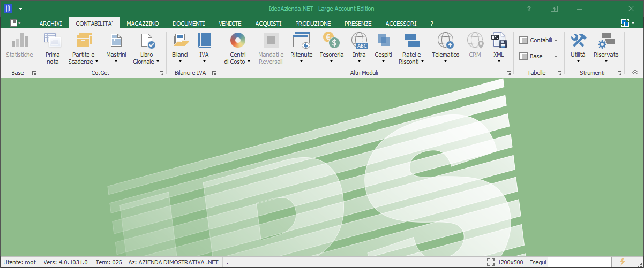Open the file menu button dropdown left of ARCHIVI
The image size is (644, 268).
16,23
